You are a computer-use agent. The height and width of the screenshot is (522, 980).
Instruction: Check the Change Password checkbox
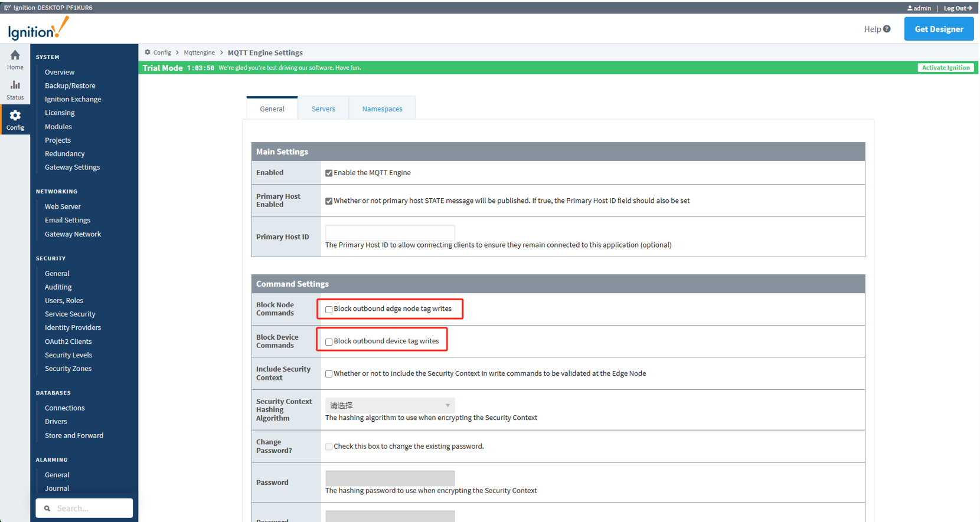point(329,447)
